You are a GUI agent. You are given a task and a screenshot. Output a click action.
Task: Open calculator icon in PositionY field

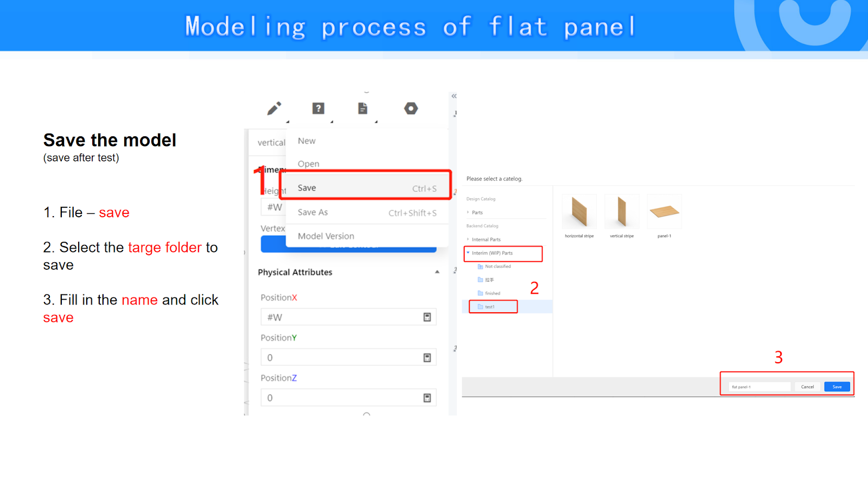coord(427,357)
